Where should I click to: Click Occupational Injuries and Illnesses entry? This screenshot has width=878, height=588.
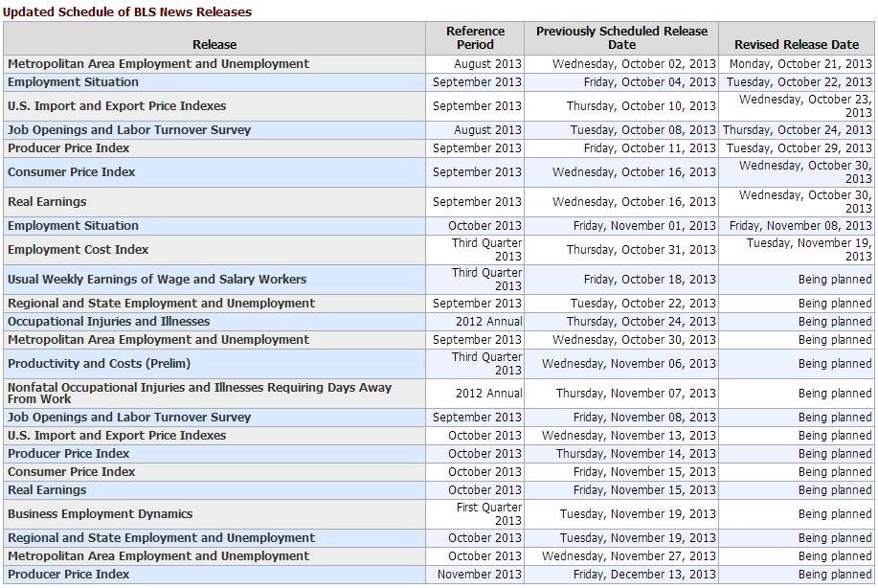click(108, 322)
